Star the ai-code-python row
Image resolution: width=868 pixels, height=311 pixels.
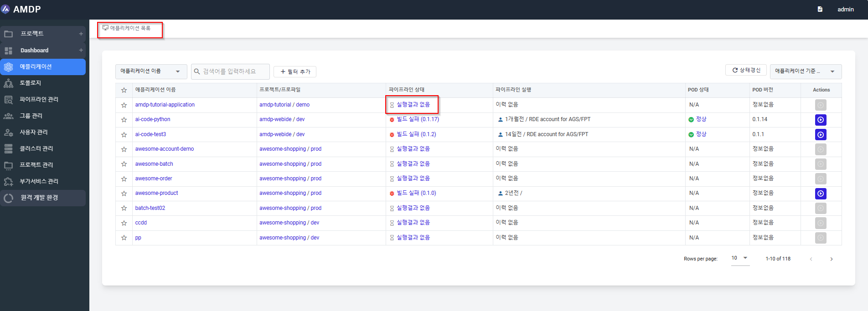pyautogui.click(x=124, y=120)
